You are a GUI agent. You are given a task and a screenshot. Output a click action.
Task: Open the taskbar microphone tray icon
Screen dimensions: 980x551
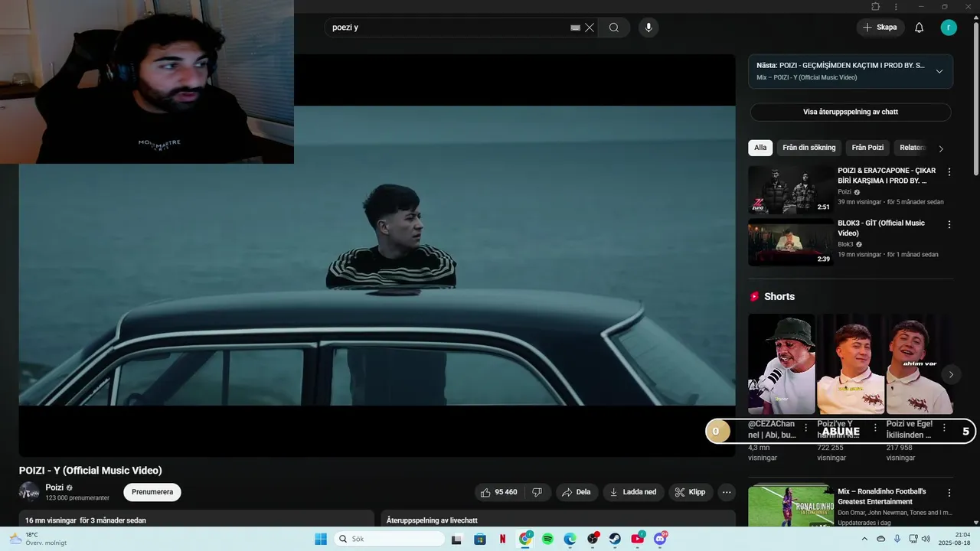click(x=897, y=539)
